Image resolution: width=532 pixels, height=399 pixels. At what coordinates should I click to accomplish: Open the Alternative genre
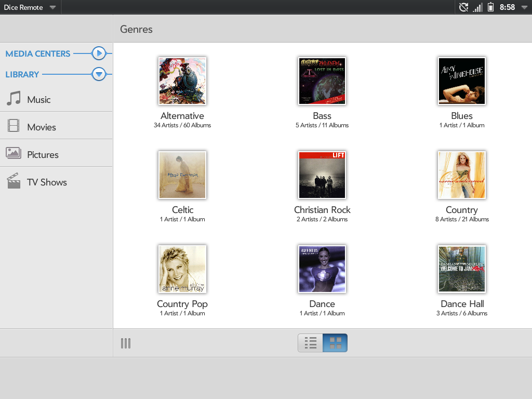click(182, 82)
